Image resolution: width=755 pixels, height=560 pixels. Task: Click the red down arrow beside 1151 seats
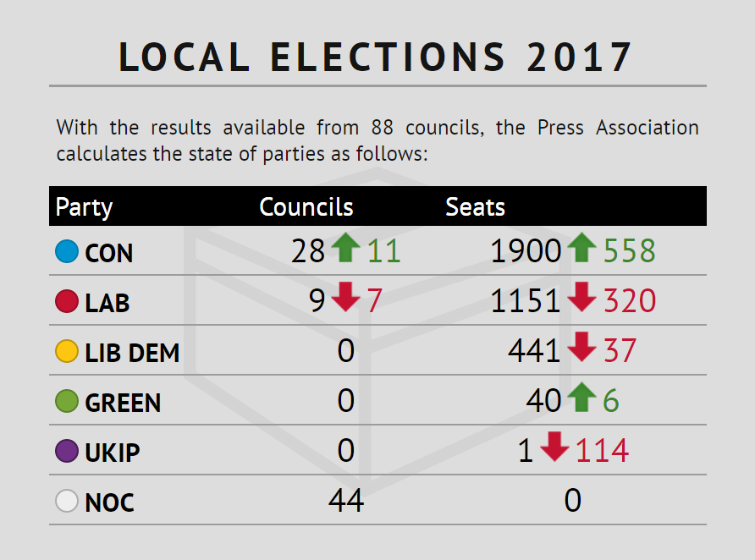(x=582, y=297)
